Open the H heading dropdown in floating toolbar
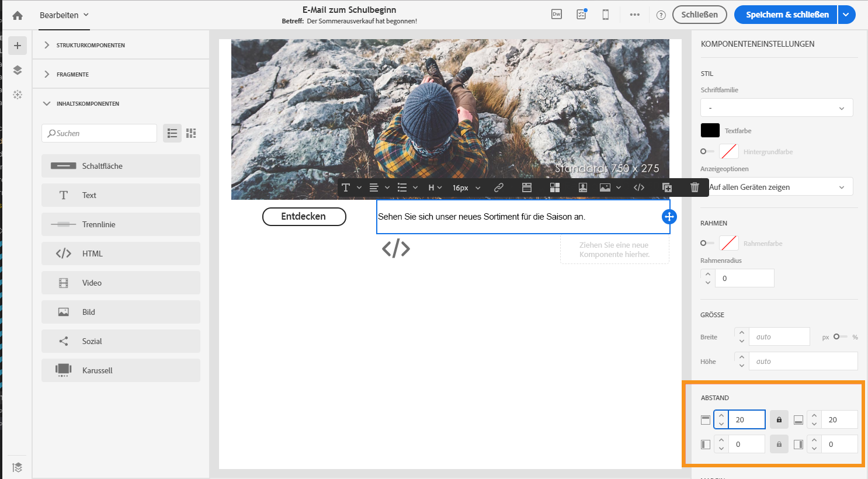 point(435,188)
